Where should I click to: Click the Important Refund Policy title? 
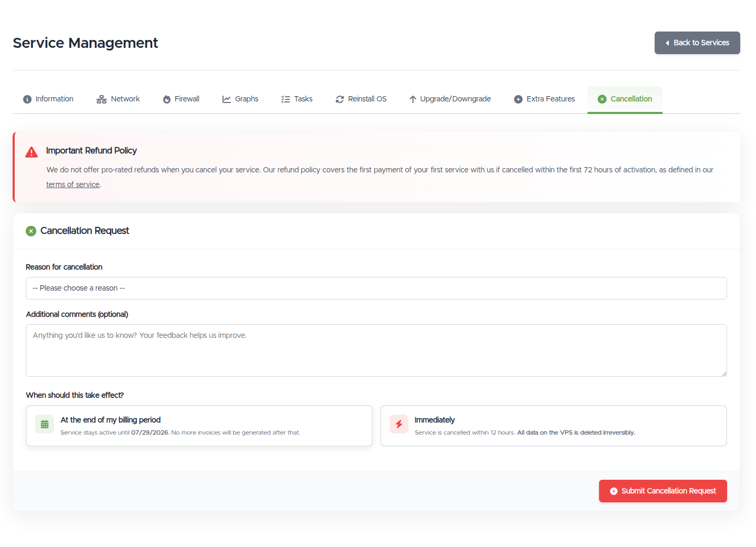(91, 151)
